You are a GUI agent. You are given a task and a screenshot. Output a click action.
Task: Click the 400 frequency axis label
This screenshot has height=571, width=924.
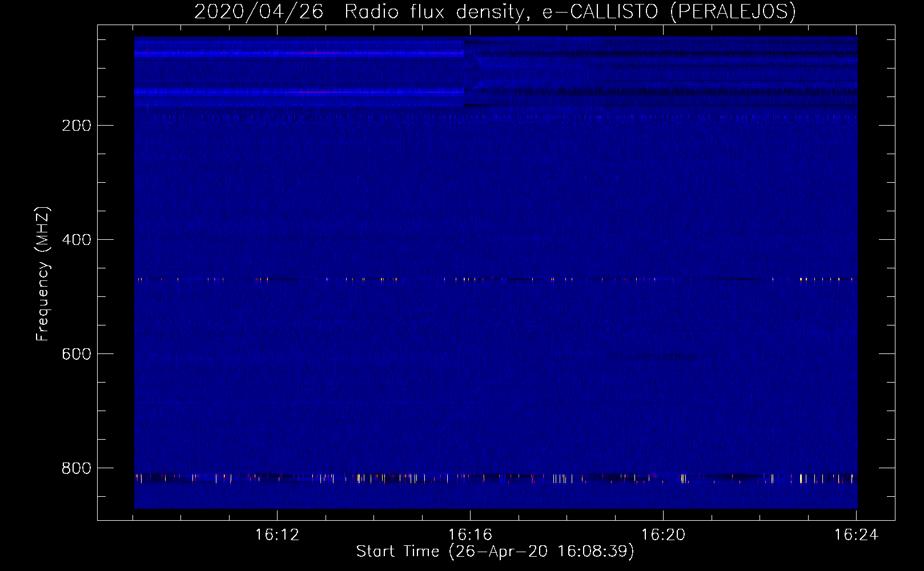77,240
